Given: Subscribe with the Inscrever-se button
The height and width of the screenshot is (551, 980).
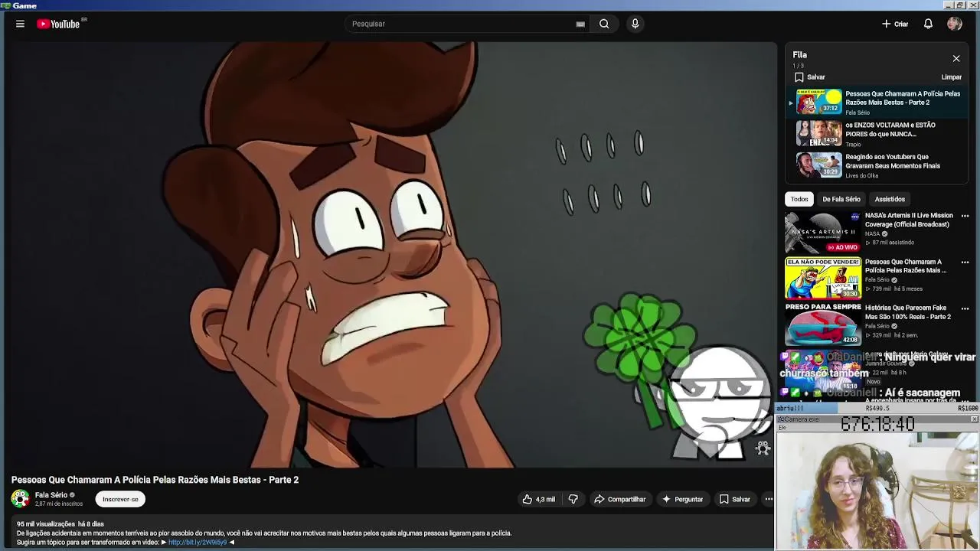Looking at the screenshot, I should coord(120,499).
